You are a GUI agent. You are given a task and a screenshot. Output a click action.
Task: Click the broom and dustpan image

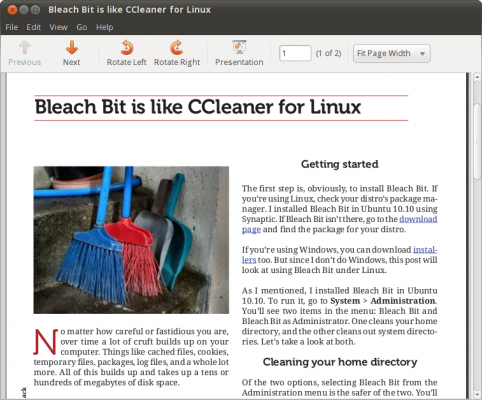click(131, 240)
